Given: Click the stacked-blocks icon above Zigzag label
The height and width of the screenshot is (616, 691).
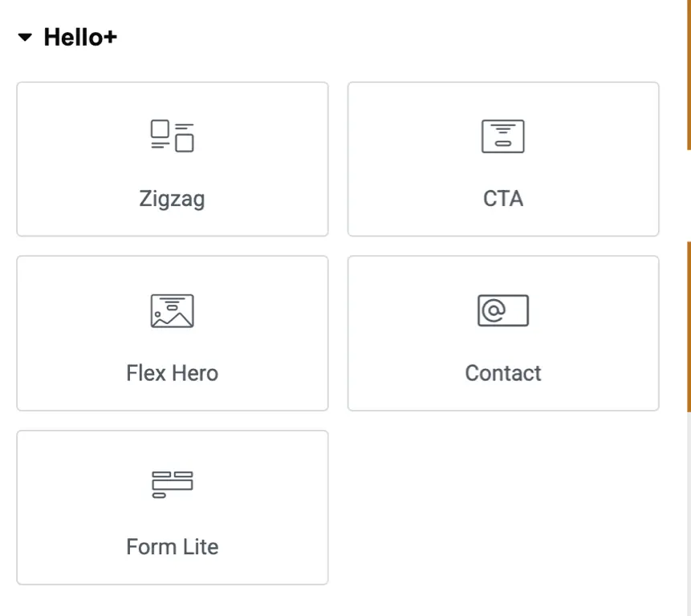Looking at the screenshot, I should point(173,136).
